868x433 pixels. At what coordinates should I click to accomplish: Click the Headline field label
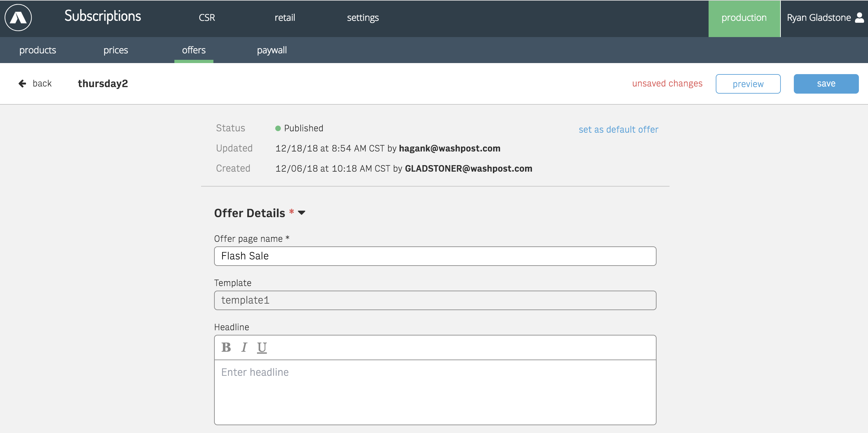tap(232, 327)
